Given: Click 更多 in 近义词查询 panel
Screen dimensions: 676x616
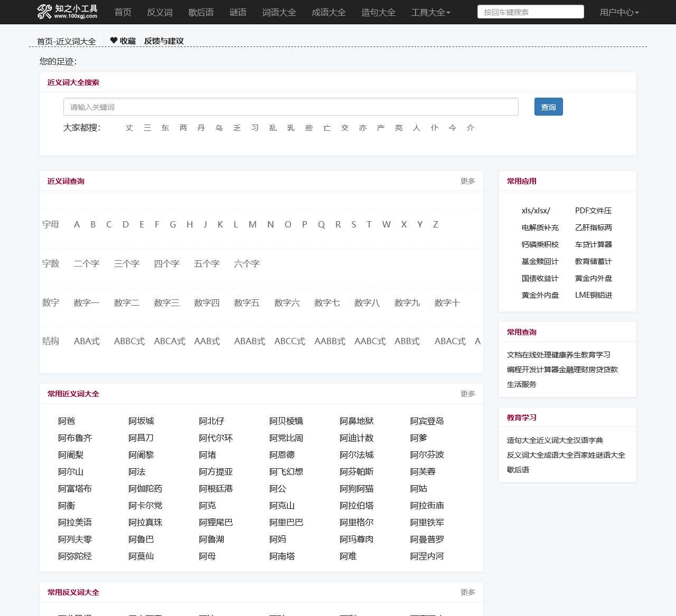Looking at the screenshot, I should 467,181.
